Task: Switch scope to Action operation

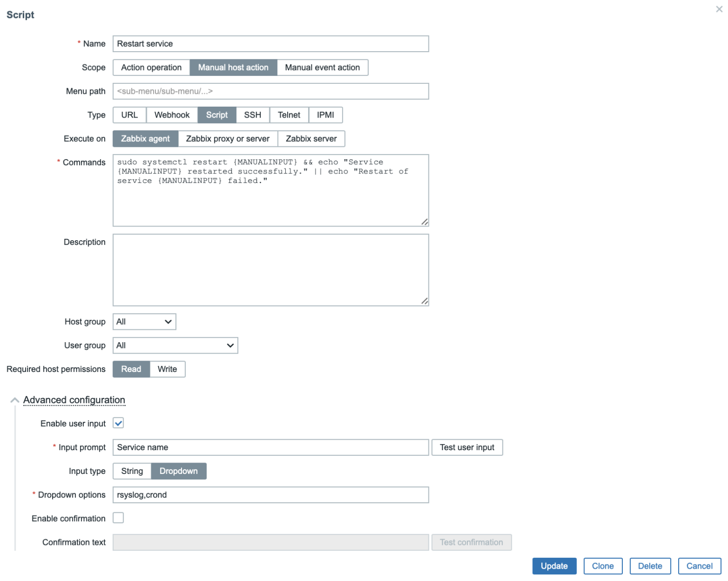Action: (151, 67)
